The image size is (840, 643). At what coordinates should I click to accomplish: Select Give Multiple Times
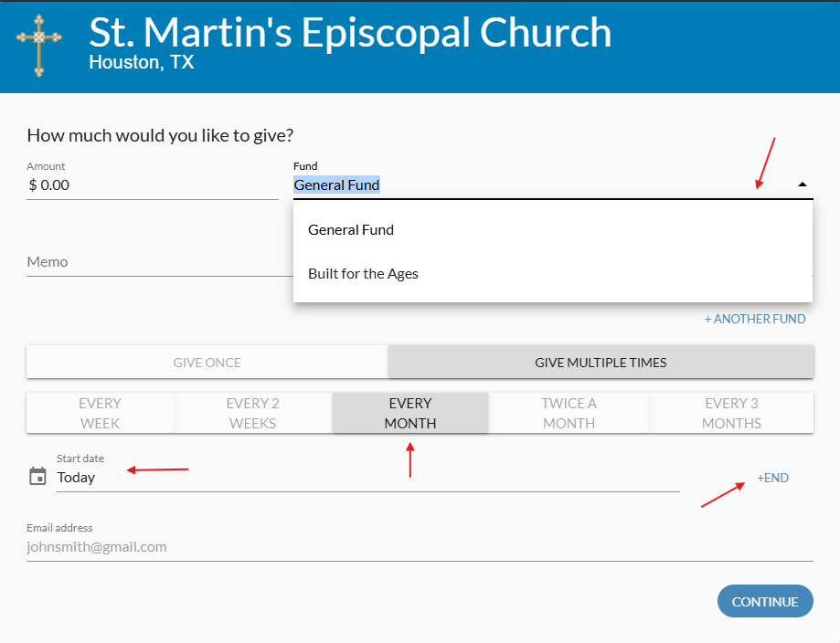pyautogui.click(x=601, y=363)
